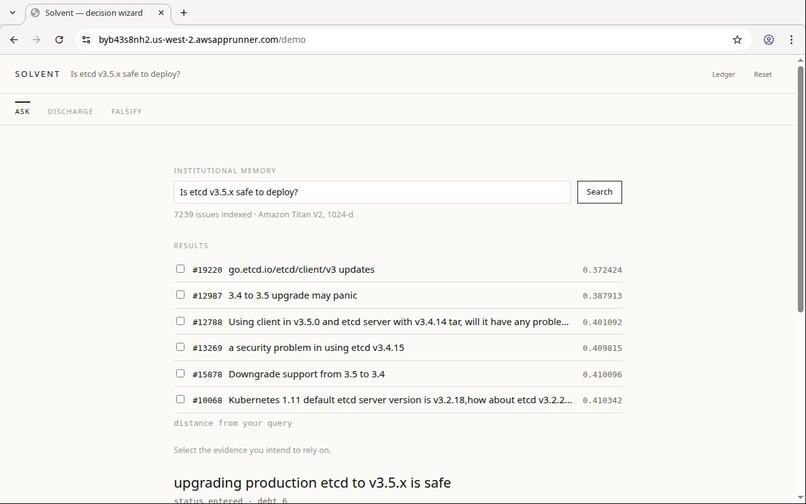Select the Solvent — decision wizard tab

(x=98, y=13)
